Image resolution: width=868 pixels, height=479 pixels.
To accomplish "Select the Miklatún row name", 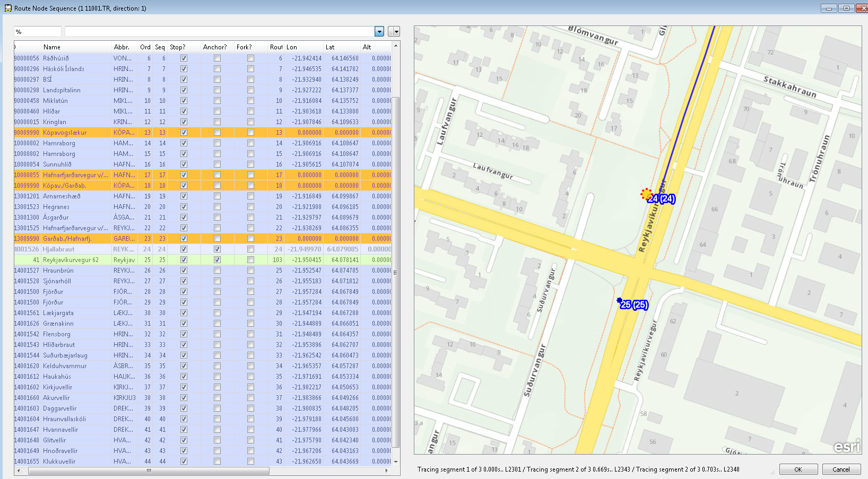I will 55,101.
